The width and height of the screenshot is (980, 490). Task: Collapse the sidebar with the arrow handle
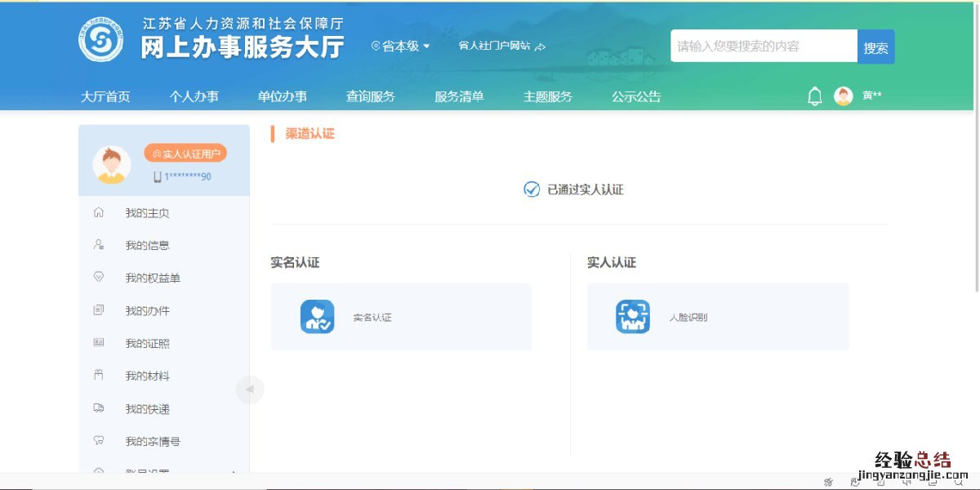click(x=249, y=390)
